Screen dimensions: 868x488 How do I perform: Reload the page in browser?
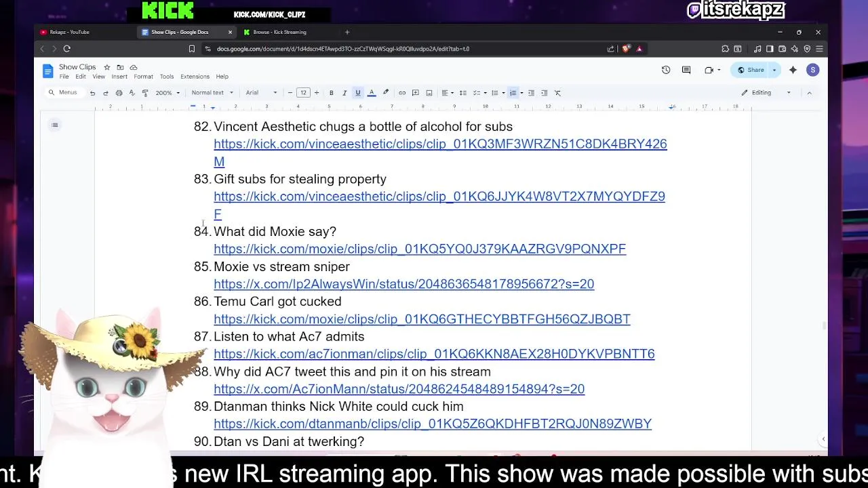point(66,49)
